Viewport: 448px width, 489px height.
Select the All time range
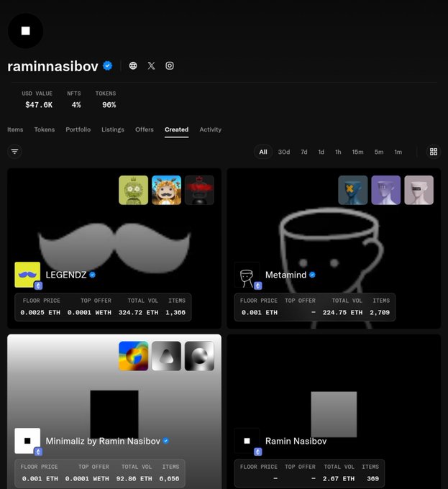(x=263, y=152)
